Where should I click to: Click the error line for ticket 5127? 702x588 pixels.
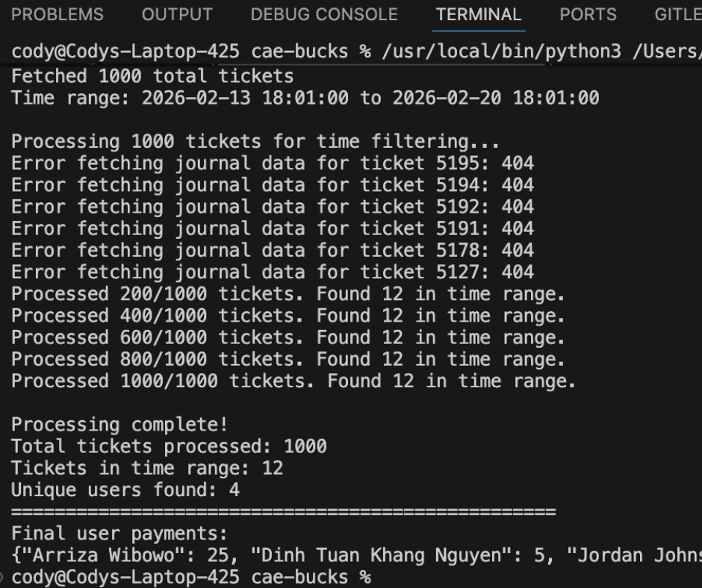[x=272, y=272]
